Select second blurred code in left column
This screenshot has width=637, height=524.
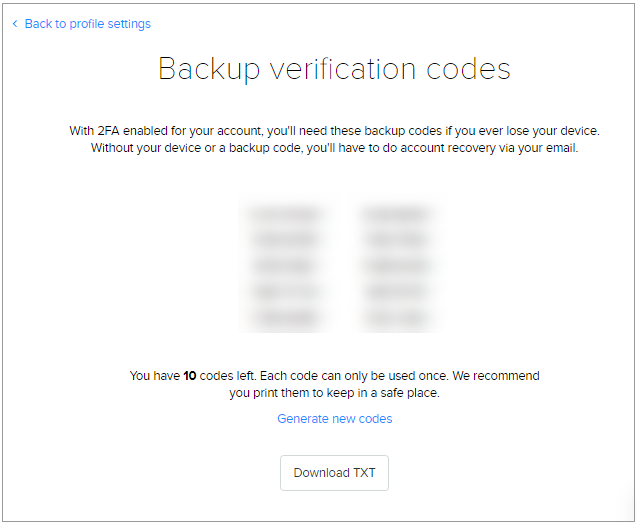(286, 240)
